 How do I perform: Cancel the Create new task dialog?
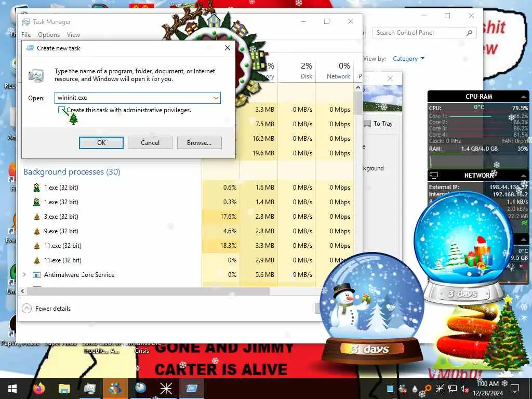click(150, 143)
